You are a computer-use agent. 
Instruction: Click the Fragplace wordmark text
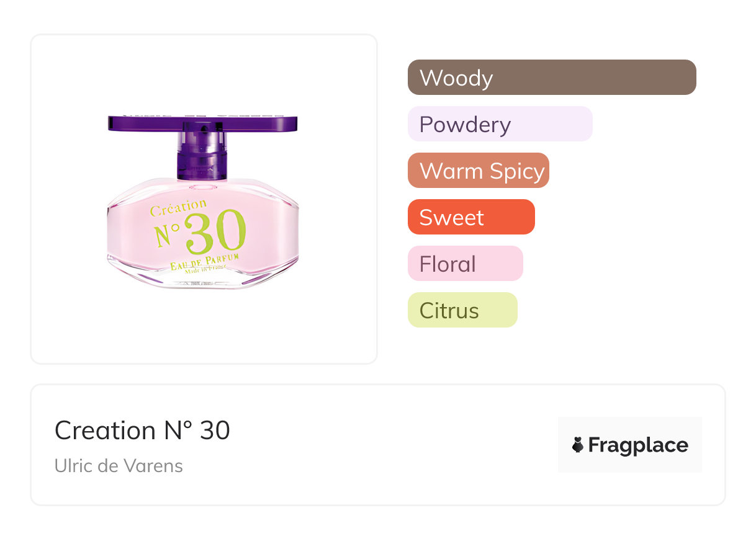click(x=638, y=445)
